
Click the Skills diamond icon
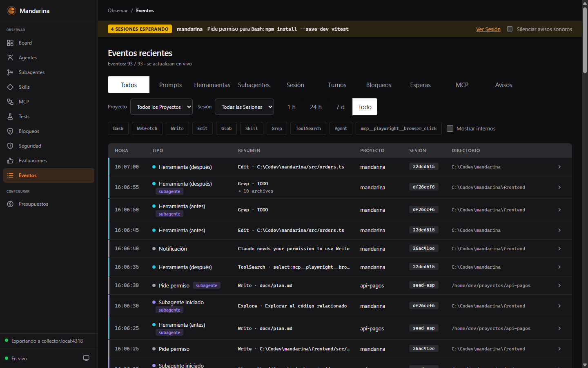tap(10, 87)
